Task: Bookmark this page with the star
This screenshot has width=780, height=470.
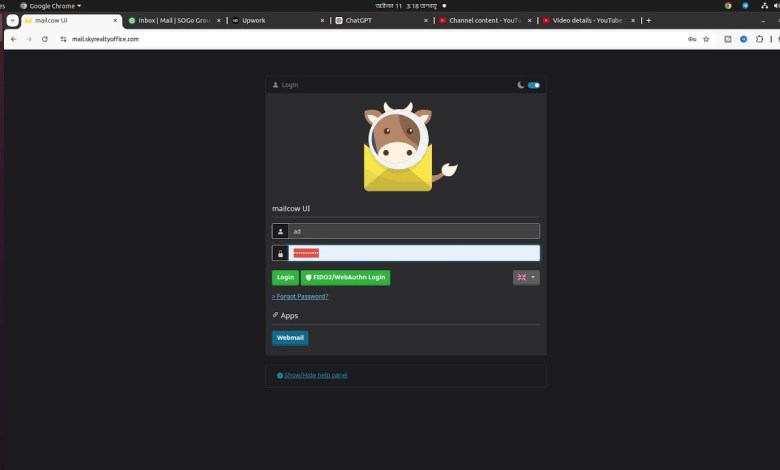Action: [706, 39]
